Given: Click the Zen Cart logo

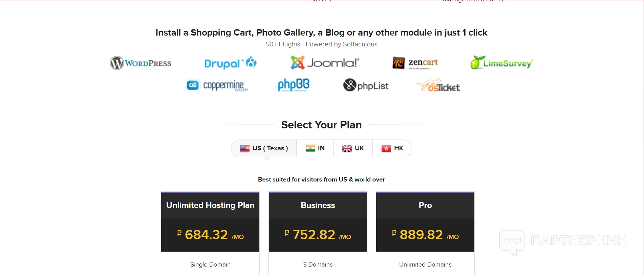Looking at the screenshot, I should 415,63.
